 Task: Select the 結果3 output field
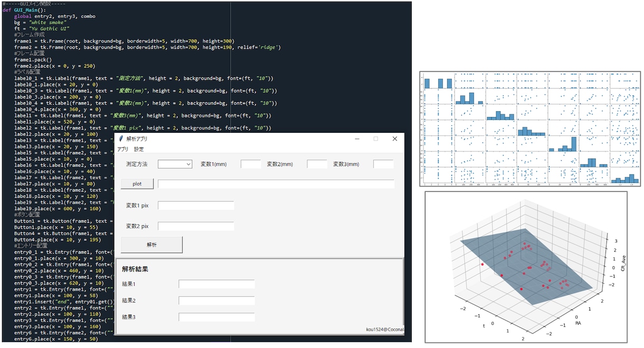pyautogui.click(x=216, y=317)
